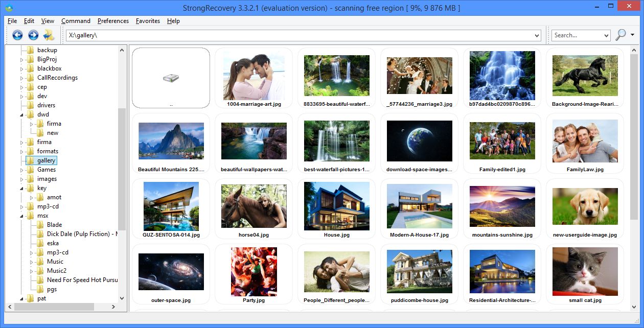
Task: Select the drivers folder in tree
Action: click(46, 105)
